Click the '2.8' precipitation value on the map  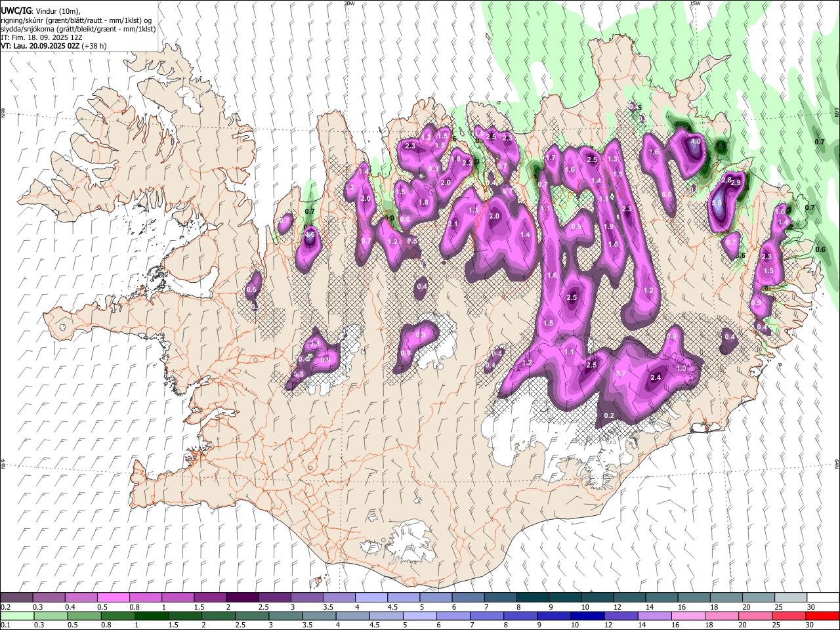pyautogui.click(x=726, y=179)
